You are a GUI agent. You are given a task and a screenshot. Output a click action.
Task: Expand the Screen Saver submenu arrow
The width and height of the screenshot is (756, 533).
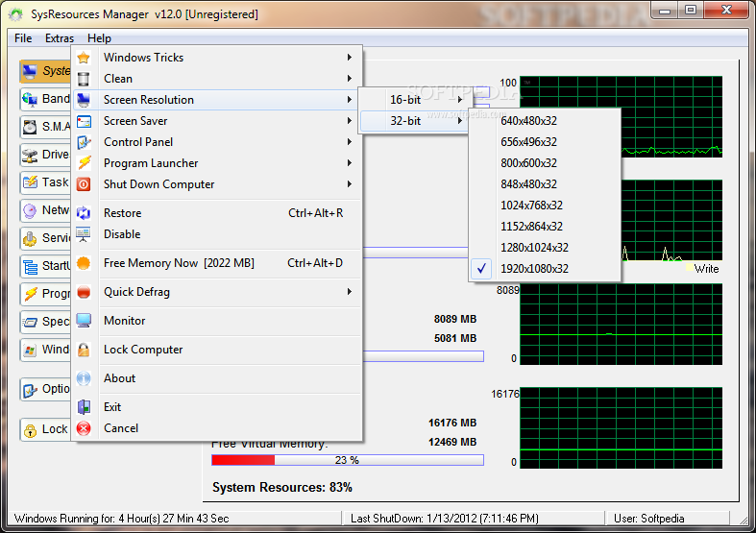point(349,121)
